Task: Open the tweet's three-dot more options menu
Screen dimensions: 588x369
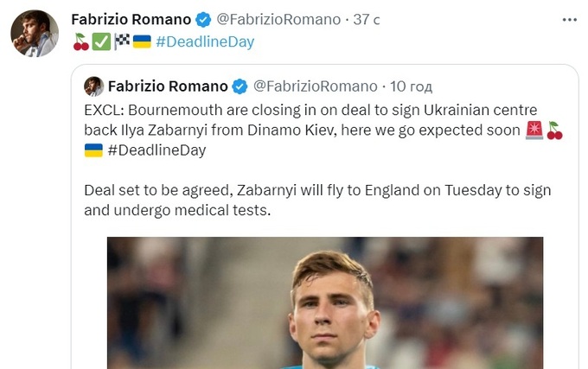Action: click(x=566, y=18)
